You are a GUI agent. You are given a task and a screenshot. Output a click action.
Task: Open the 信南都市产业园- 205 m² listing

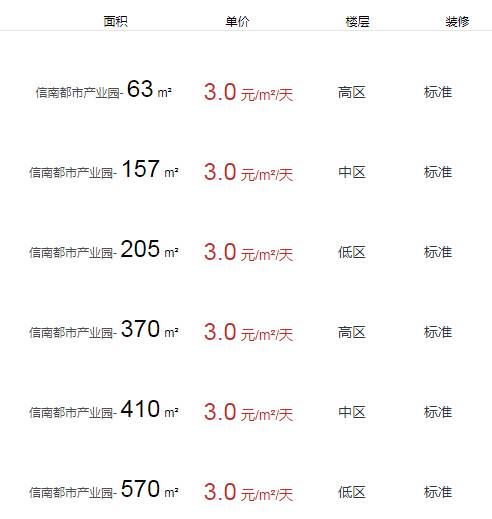tap(104, 250)
